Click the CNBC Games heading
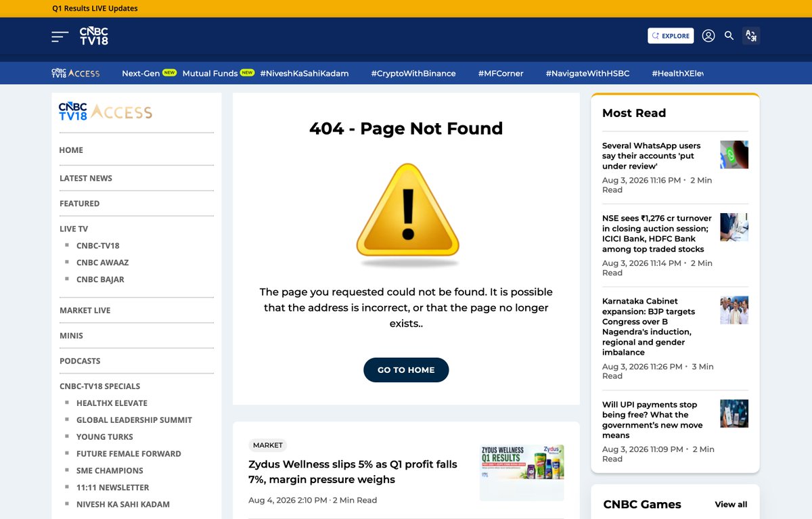 point(642,505)
